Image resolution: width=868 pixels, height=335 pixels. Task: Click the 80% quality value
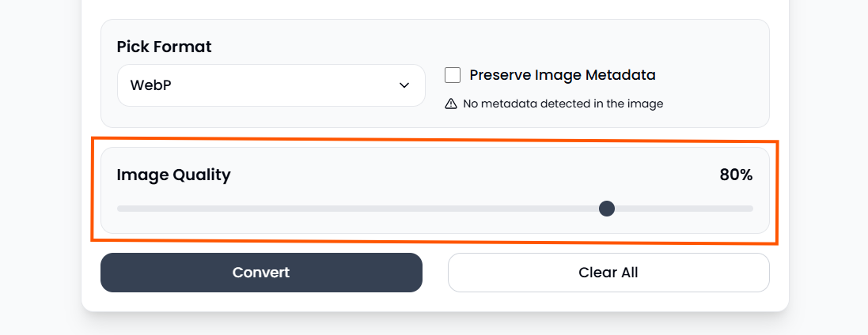pyautogui.click(x=736, y=175)
